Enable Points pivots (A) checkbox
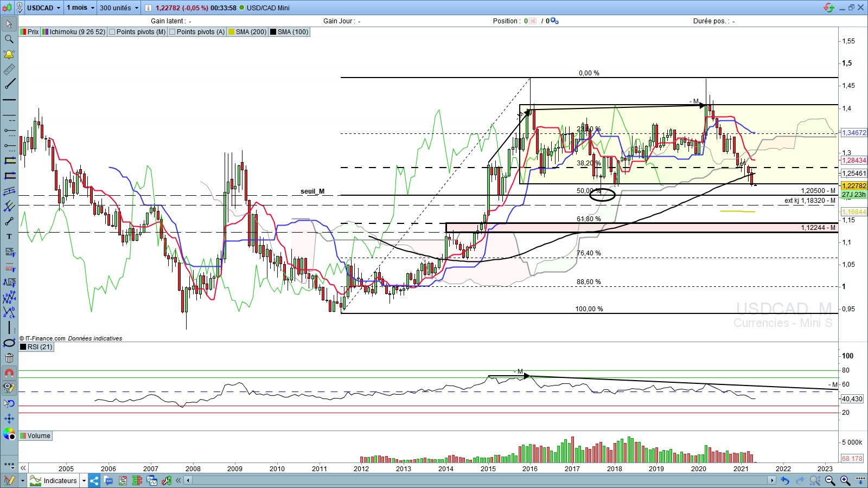This screenshot has width=868, height=488. (173, 32)
